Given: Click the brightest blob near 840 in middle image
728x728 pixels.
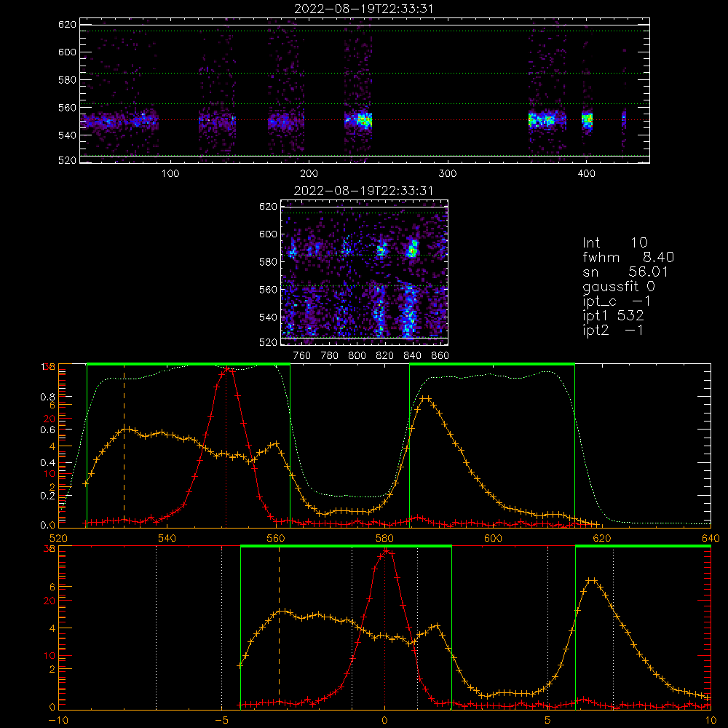Looking at the screenshot, I should (x=412, y=250).
